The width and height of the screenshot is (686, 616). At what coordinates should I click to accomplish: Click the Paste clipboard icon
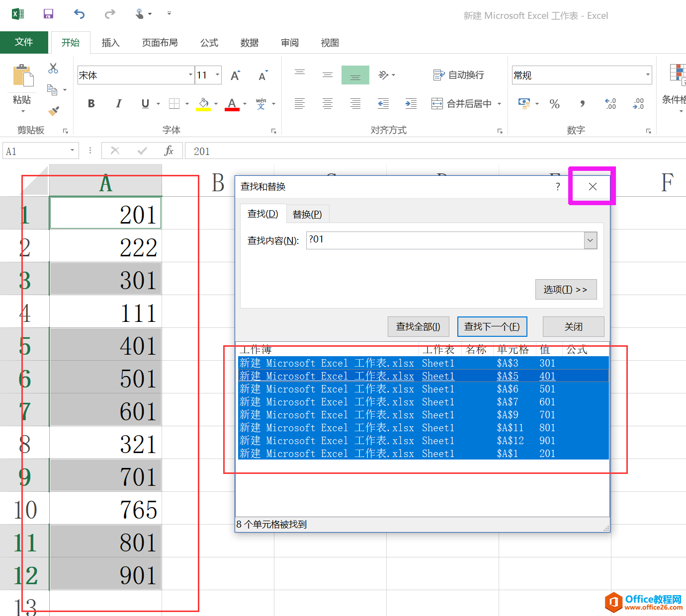(x=23, y=76)
